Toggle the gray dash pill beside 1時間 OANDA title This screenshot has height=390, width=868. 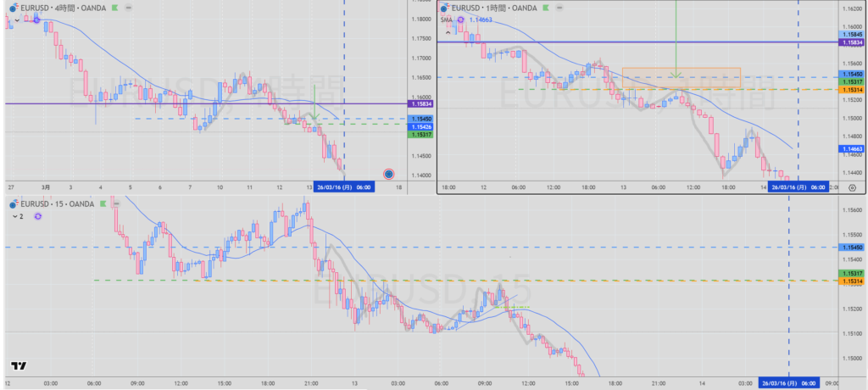[560, 7]
